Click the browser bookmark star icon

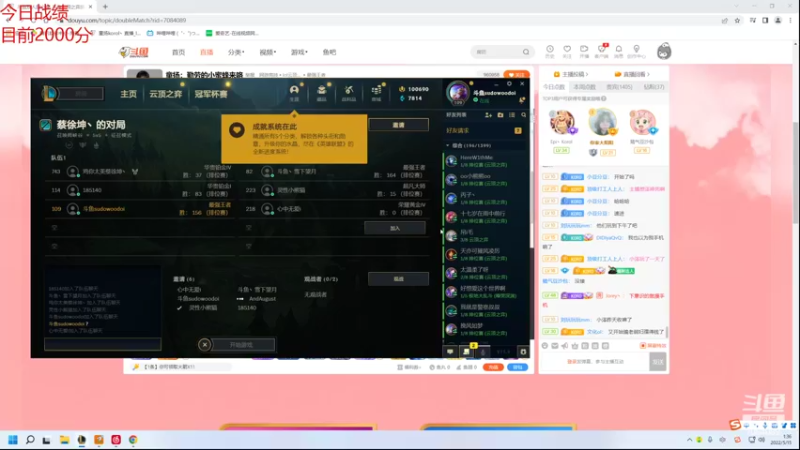click(x=737, y=20)
